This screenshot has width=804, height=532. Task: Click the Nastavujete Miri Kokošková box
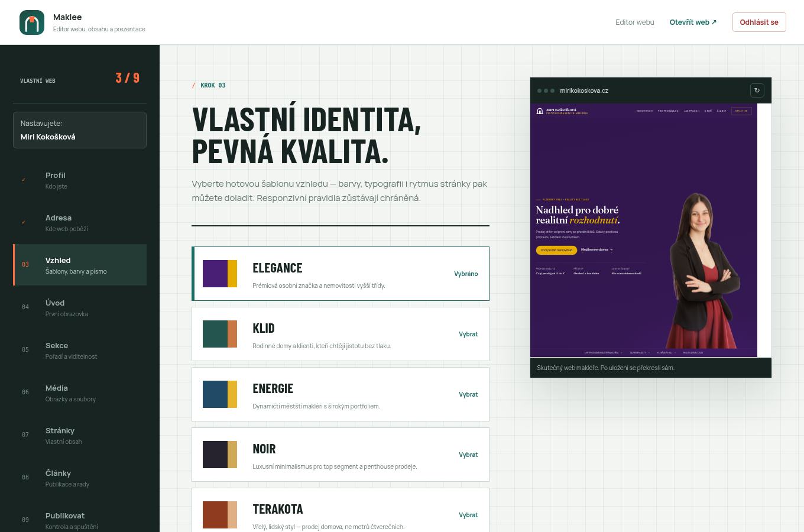(80, 130)
